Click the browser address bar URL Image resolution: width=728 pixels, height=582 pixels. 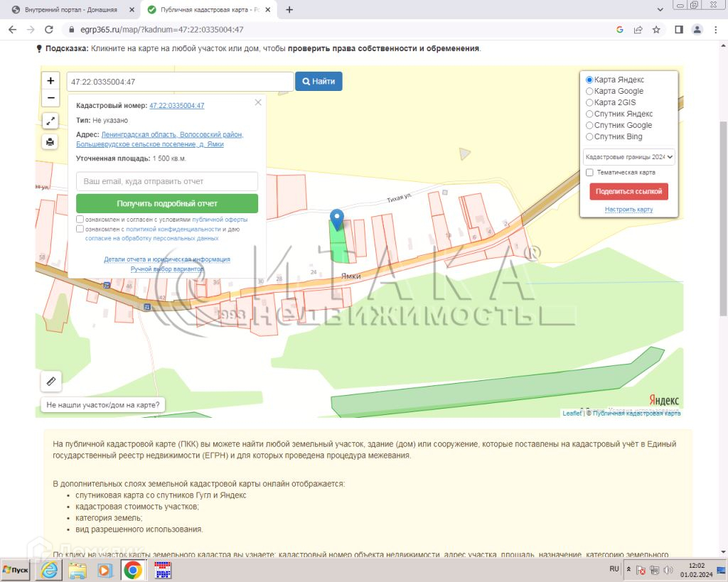161,30
